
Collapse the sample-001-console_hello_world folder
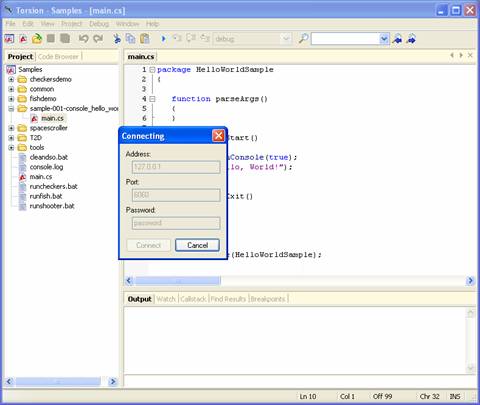11,109
